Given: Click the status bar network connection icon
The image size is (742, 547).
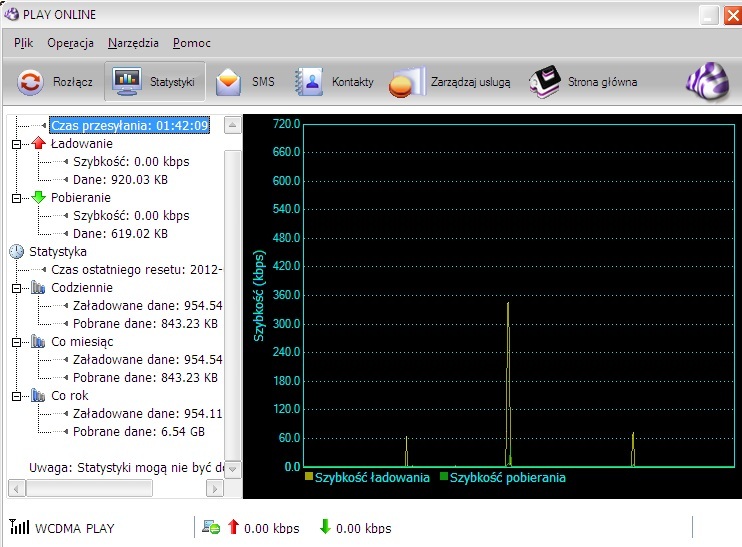Looking at the screenshot, I should (x=211, y=527).
